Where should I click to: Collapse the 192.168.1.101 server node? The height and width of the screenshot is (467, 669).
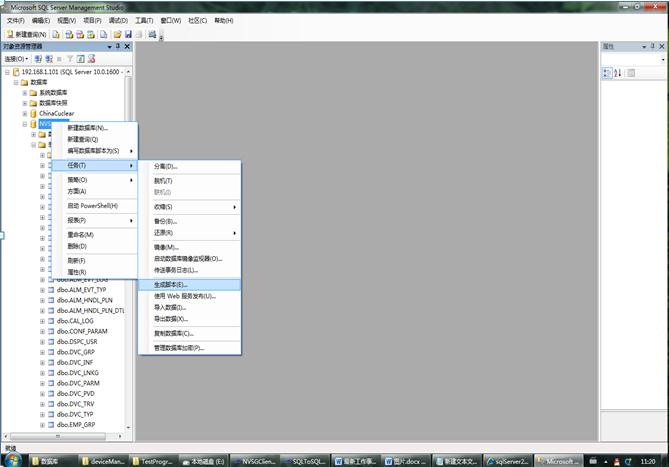[7, 72]
